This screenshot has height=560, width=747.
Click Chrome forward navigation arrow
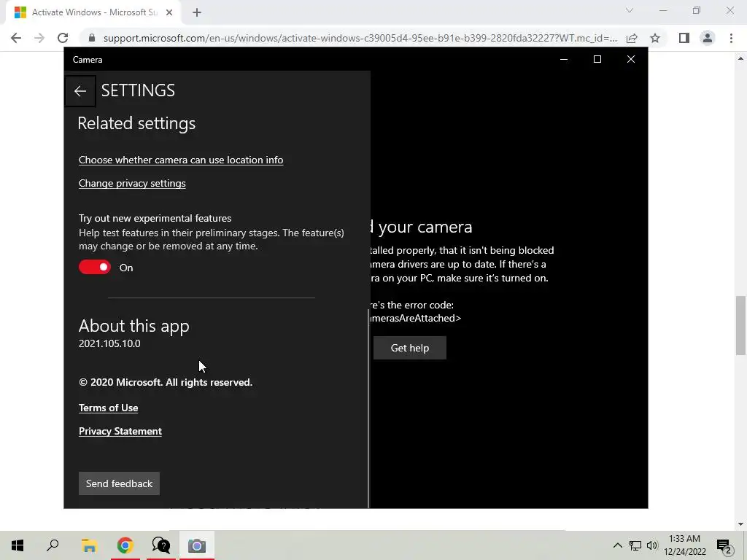click(39, 38)
